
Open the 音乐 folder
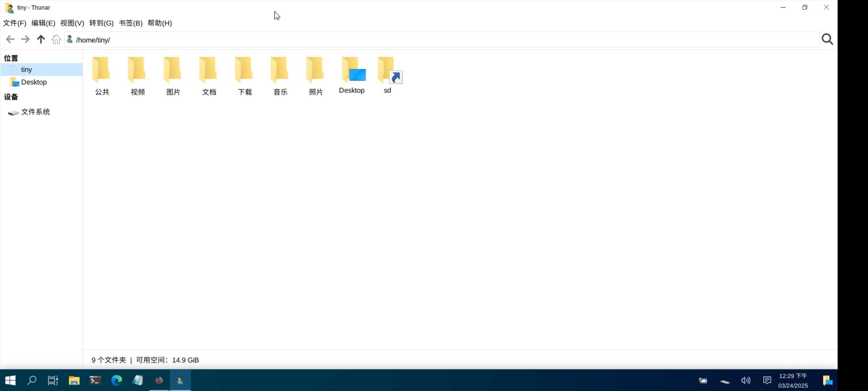280,72
